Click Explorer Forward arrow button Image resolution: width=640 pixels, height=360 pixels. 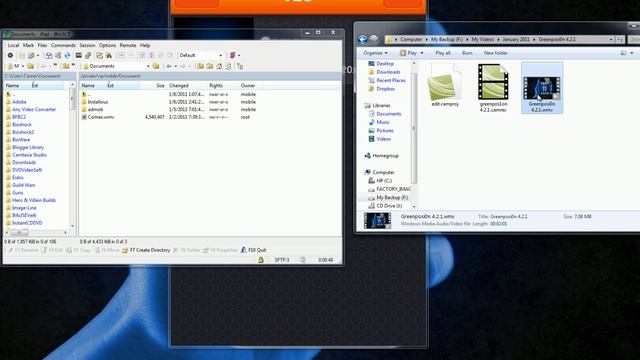[374, 39]
